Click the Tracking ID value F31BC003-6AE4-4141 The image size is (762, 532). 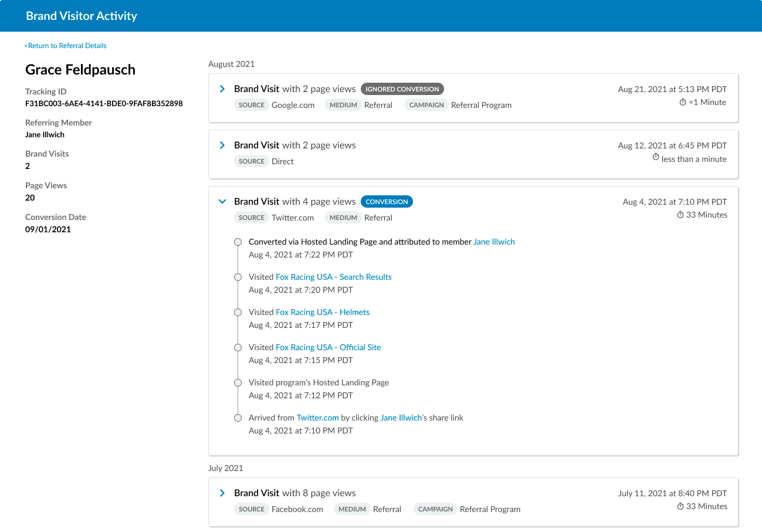click(104, 104)
